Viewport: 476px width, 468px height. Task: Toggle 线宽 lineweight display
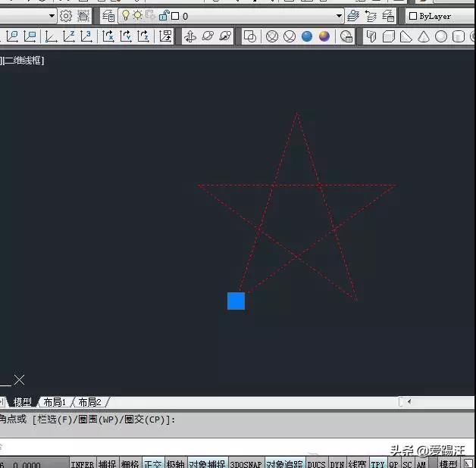coord(357,464)
